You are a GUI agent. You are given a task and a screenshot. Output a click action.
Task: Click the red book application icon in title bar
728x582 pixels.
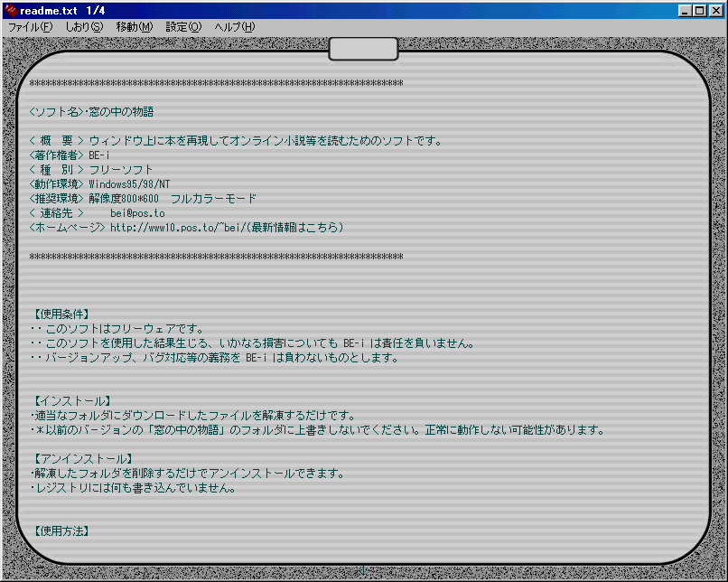11,10
